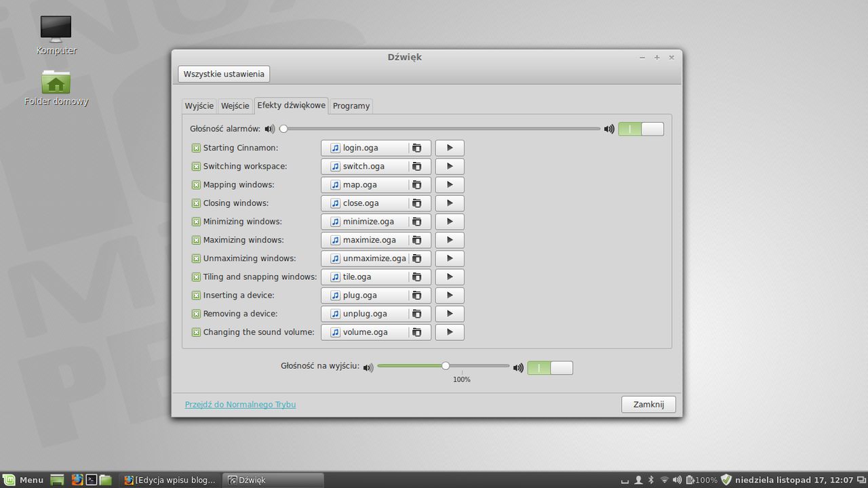Open the Wi-Fi network tray icon
This screenshot has height=488, width=868.
coord(665,480)
